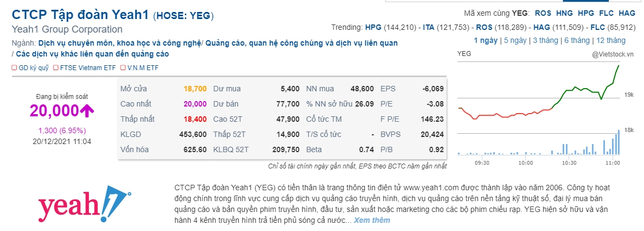The height and width of the screenshot is (231, 644).
Task: Open trending HPG ticker link
Action: 373,28
